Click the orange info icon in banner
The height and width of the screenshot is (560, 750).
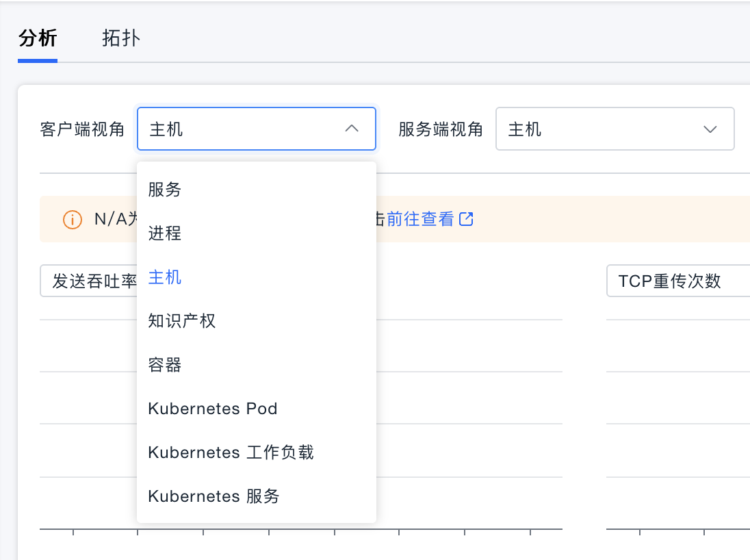point(73,219)
